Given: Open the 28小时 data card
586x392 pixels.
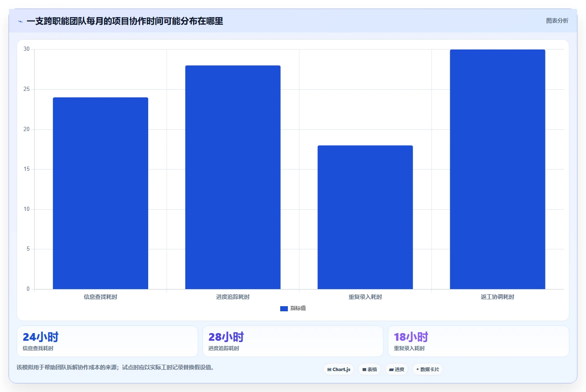Looking at the screenshot, I should pos(293,341).
